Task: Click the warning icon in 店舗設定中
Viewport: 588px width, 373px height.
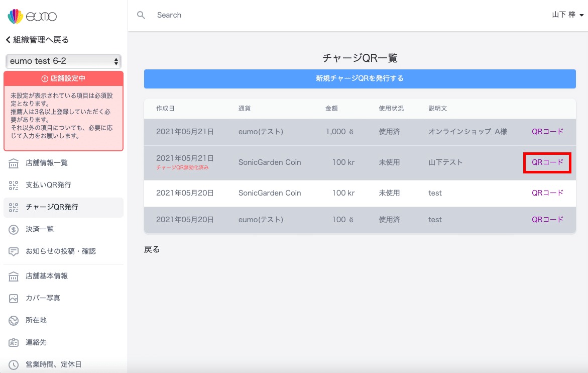Action: click(x=45, y=78)
